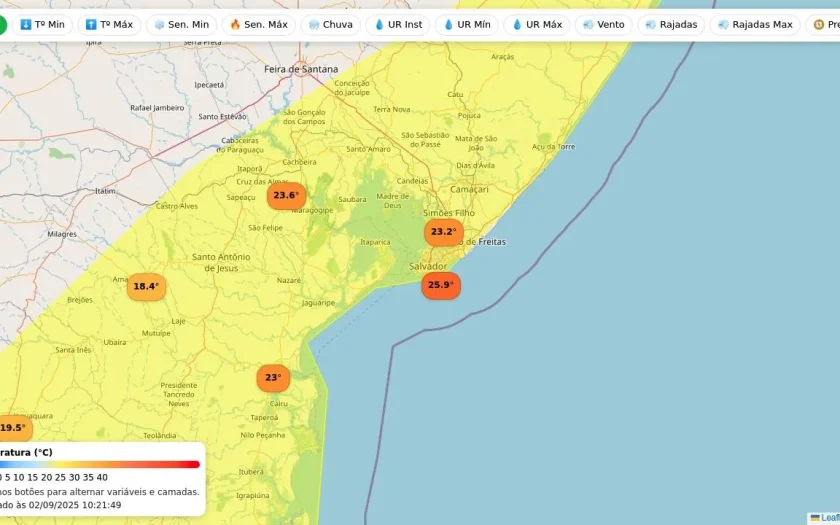
Task: Click the Presidente Tancredo Neves label
Action: coord(178,394)
